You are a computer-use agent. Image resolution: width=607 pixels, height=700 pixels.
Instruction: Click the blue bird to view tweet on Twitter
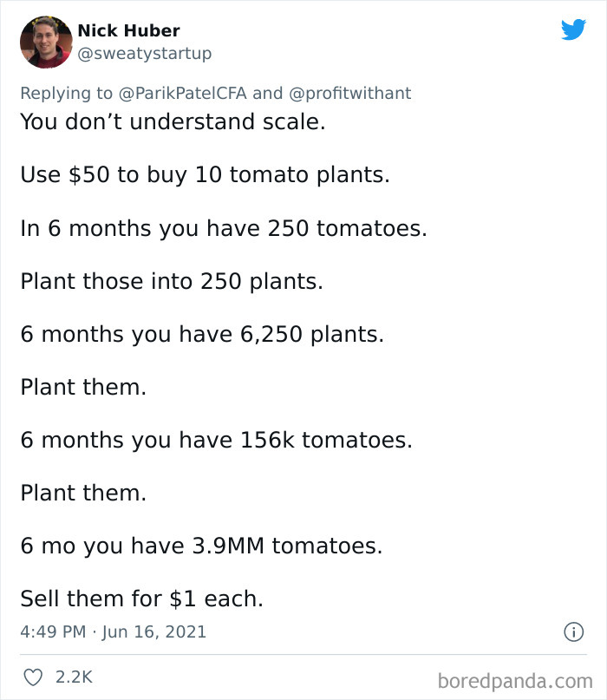573,29
